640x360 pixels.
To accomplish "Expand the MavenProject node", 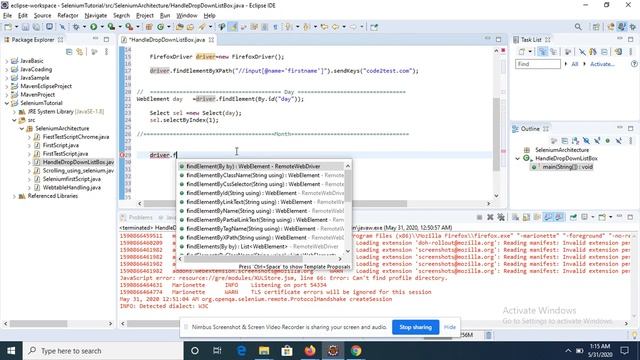I will [x=6, y=95].
